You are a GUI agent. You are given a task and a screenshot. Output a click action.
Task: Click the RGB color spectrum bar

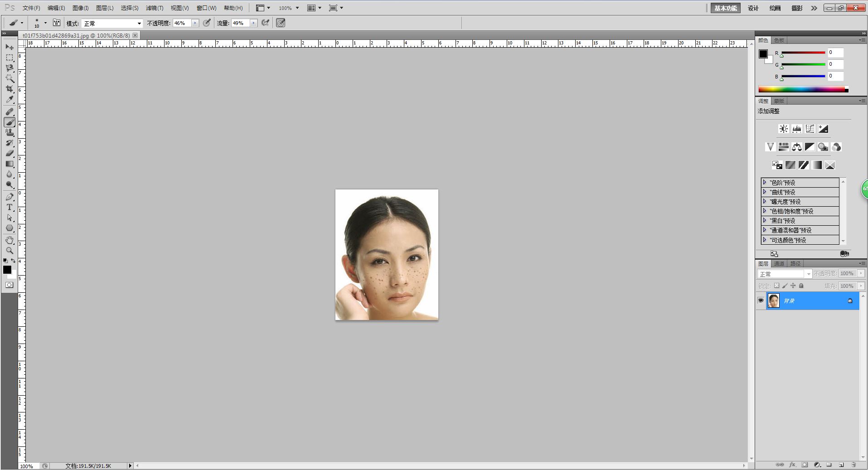point(802,89)
